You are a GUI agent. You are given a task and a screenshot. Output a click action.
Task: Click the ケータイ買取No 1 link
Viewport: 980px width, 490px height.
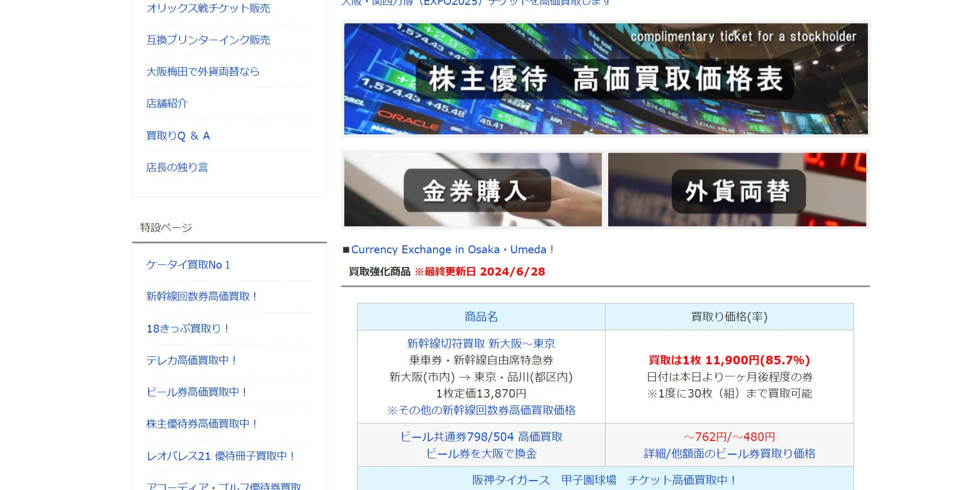[188, 265]
